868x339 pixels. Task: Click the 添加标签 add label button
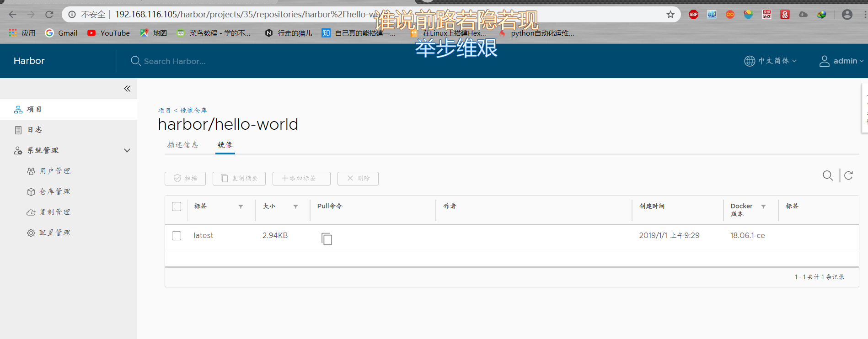point(301,178)
